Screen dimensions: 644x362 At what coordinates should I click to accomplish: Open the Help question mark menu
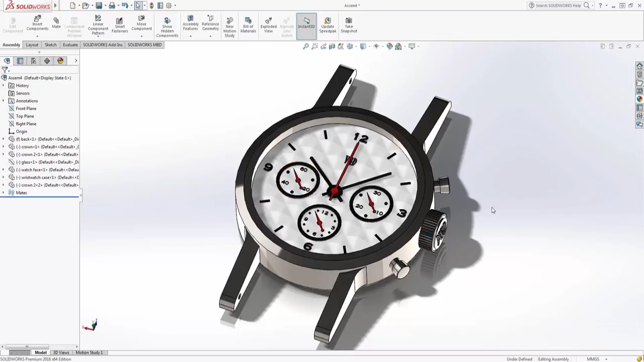[600, 6]
